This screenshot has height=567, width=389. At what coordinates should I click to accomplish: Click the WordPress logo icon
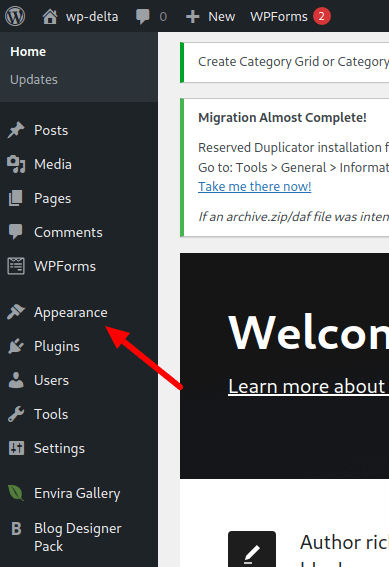click(15, 16)
